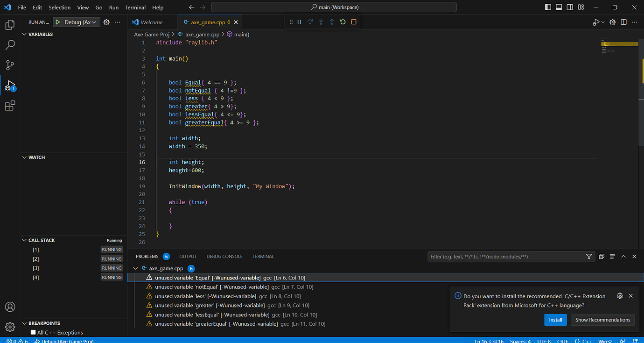Open the Extensions view icon
This screenshot has width=644, height=343.
click(x=10, y=106)
